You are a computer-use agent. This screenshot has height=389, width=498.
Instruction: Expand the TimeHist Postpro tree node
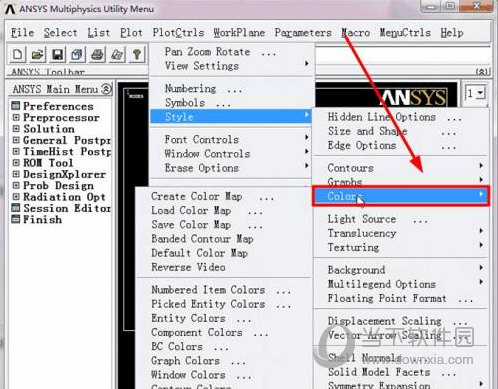(x=16, y=151)
